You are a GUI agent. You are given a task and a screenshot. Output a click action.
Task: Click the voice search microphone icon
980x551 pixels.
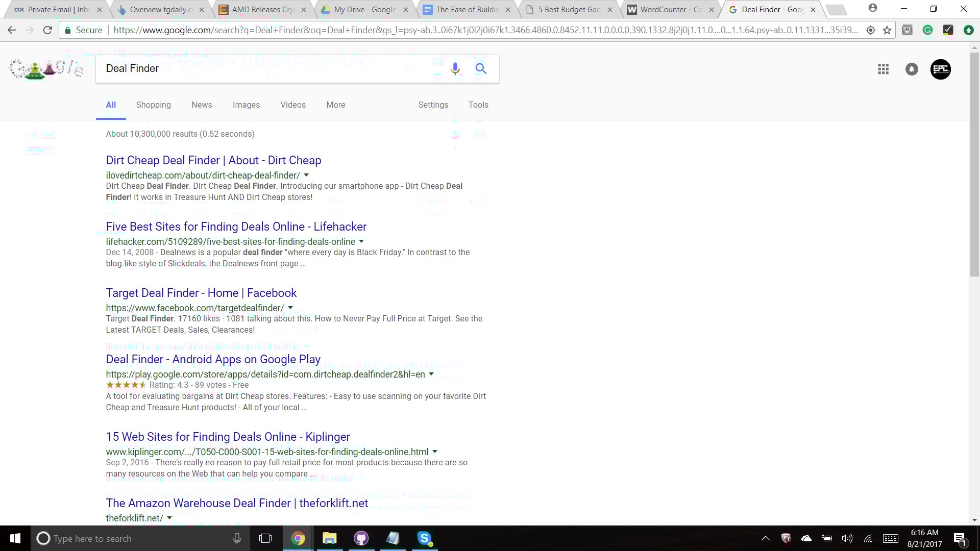pos(455,68)
